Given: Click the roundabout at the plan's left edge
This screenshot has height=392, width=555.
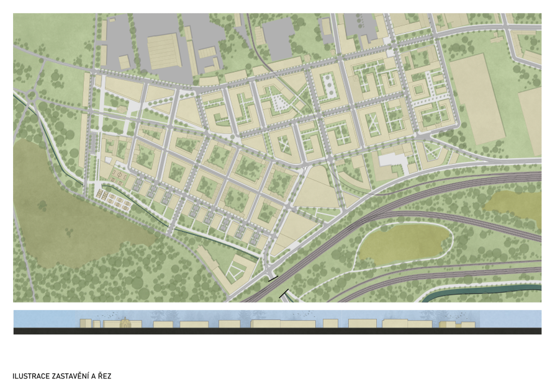Looking at the screenshot, I should tap(32, 95).
